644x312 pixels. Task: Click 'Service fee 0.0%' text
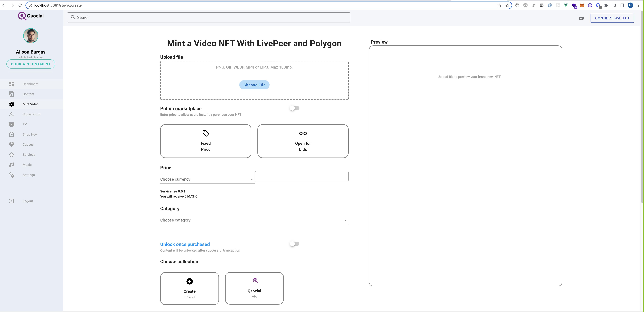pyautogui.click(x=172, y=191)
